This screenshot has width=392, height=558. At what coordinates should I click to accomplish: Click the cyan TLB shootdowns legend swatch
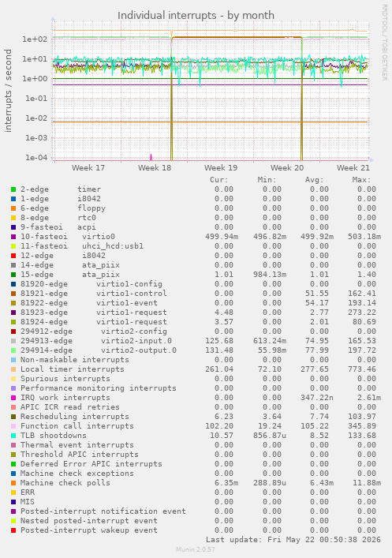click(x=13, y=436)
